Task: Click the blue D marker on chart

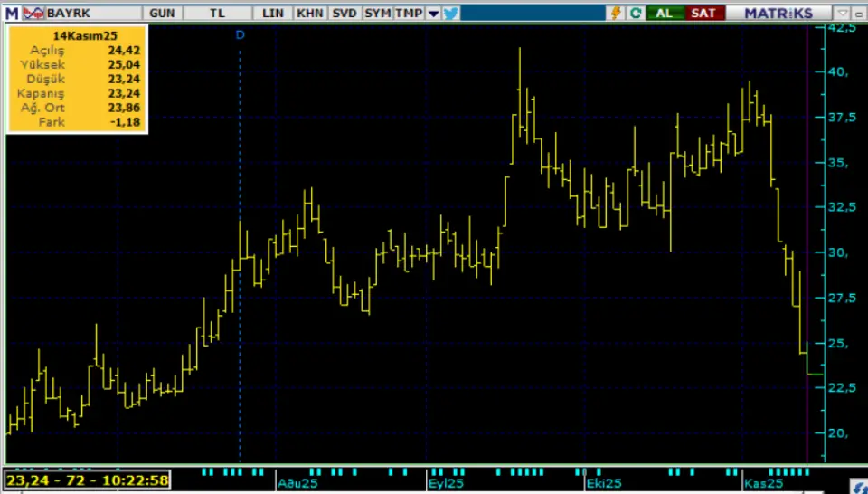Action: (240, 34)
